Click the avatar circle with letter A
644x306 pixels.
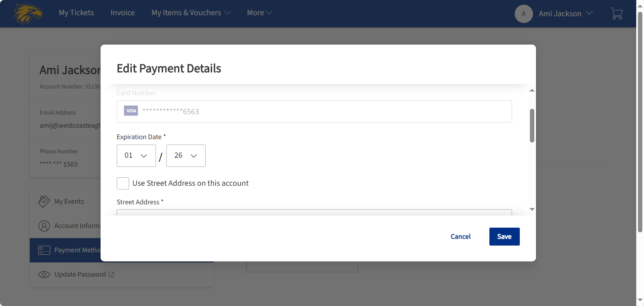coord(523,14)
